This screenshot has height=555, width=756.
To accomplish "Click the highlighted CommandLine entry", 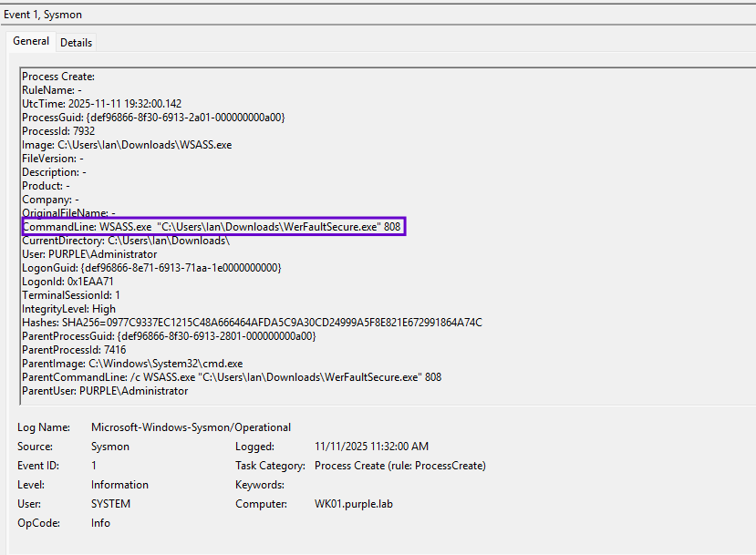I will (x=212, y=226).
